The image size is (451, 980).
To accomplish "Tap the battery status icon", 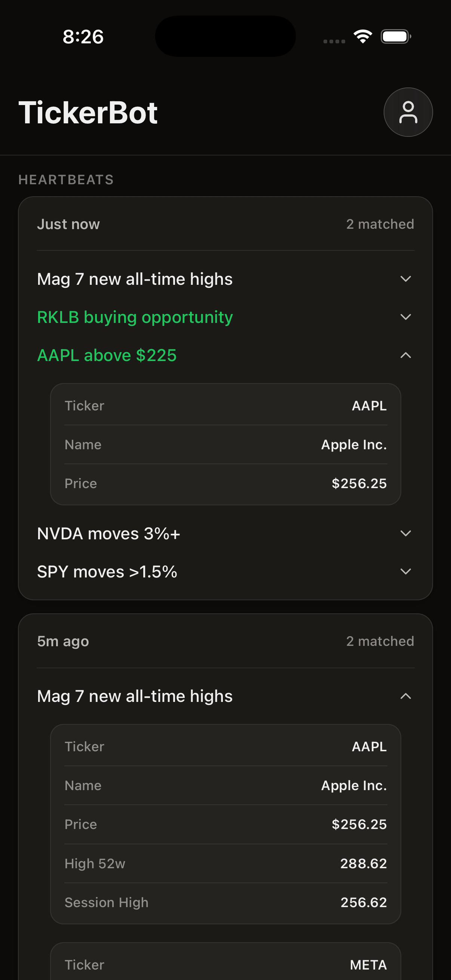I will pos(396,37).
